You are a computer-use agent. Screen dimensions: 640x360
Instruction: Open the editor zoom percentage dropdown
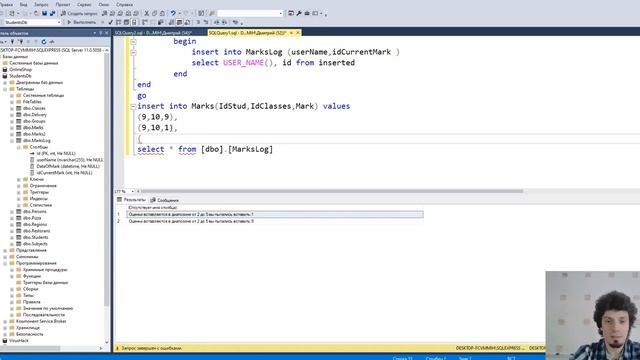pos(133,191)
